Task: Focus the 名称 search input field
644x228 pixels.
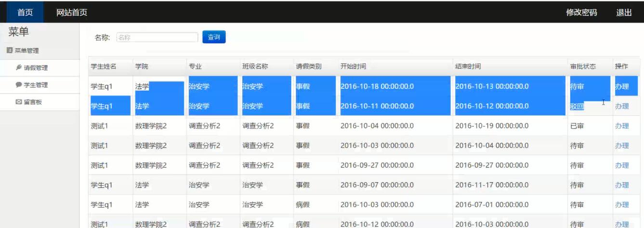Action: [x=157, y=37]
